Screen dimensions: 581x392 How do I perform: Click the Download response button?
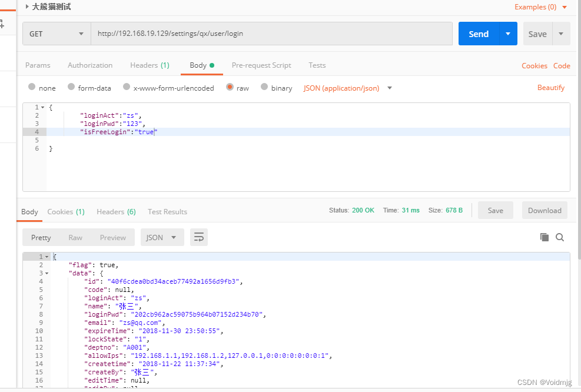pos(545,211)
